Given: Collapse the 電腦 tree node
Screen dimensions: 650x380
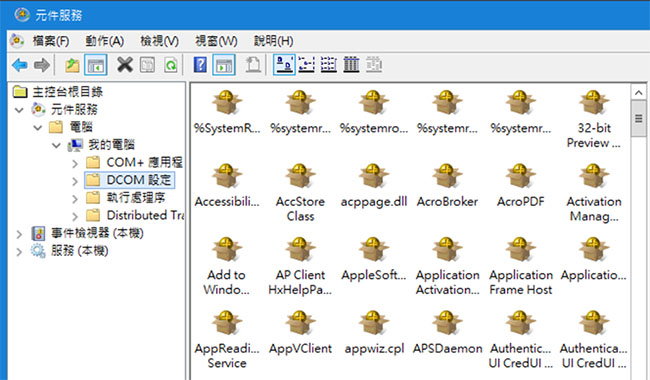Looking at the screenshot, I should [38, 127].
